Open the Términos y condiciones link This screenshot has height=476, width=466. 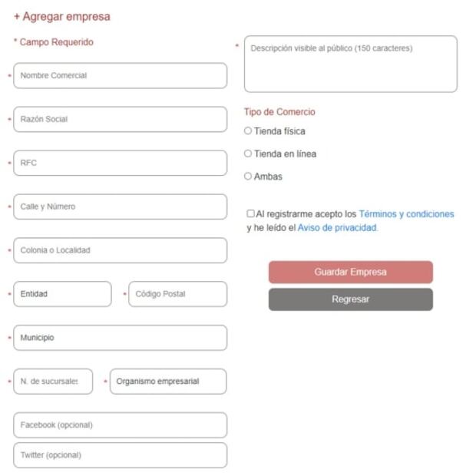coord(406,214)
